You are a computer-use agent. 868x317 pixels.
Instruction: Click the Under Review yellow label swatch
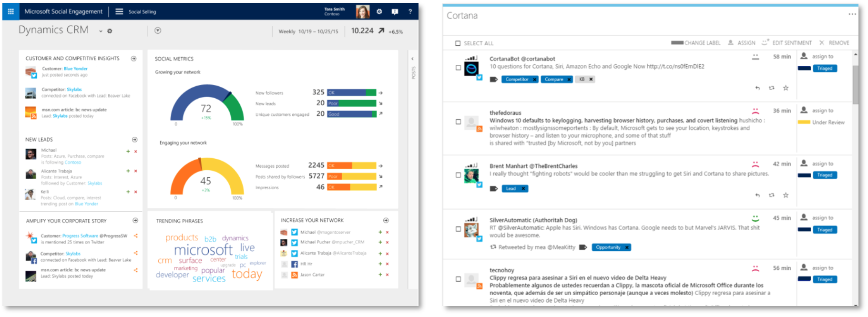(x=804, y=122)
